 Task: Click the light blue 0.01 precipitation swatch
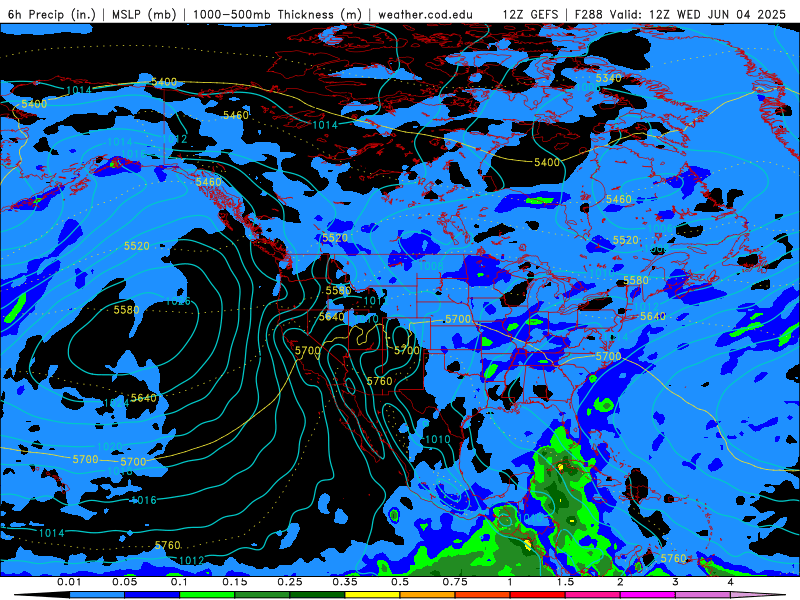(97, 595)
